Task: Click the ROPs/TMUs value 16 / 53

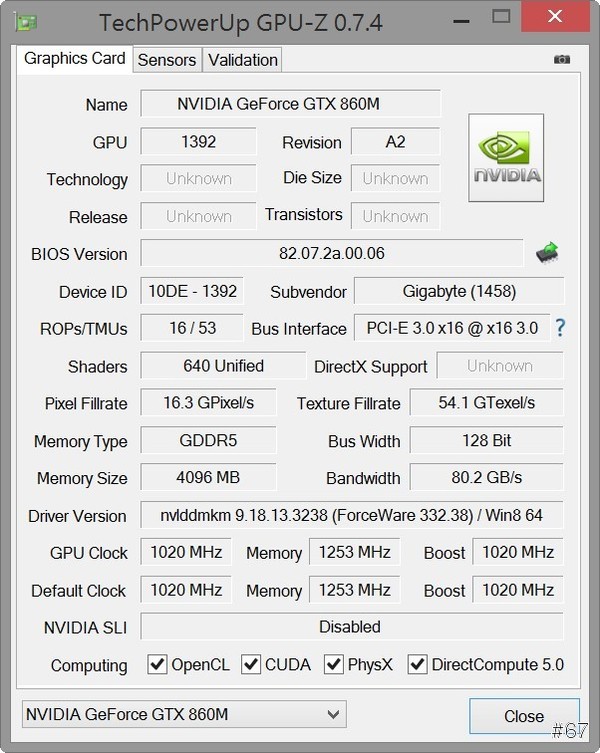Action: point(192,328)
